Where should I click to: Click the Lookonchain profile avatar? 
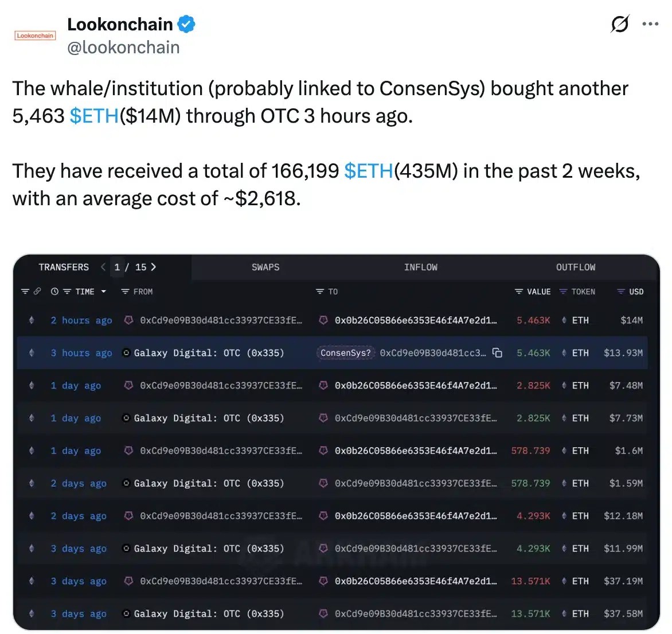click(x=34, y=34)
